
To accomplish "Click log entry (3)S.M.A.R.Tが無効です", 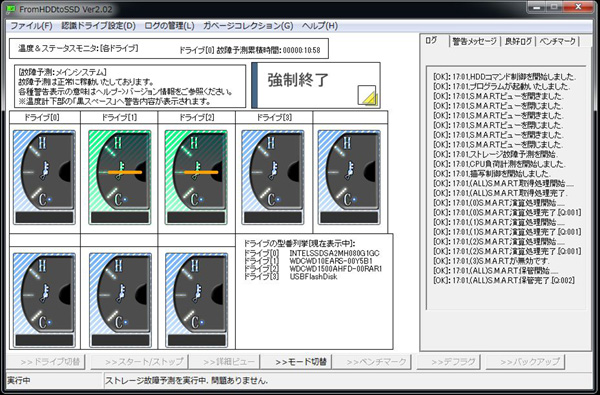I will coord(492,261).
